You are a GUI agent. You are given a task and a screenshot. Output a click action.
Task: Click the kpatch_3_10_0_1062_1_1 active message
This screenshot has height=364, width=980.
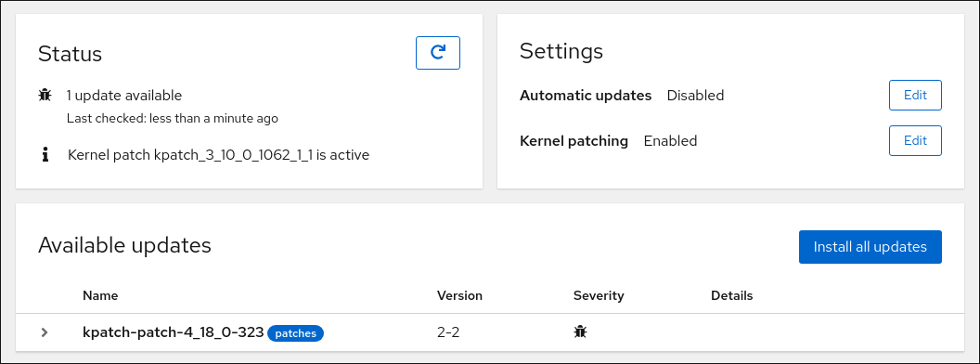click(218, 154)
